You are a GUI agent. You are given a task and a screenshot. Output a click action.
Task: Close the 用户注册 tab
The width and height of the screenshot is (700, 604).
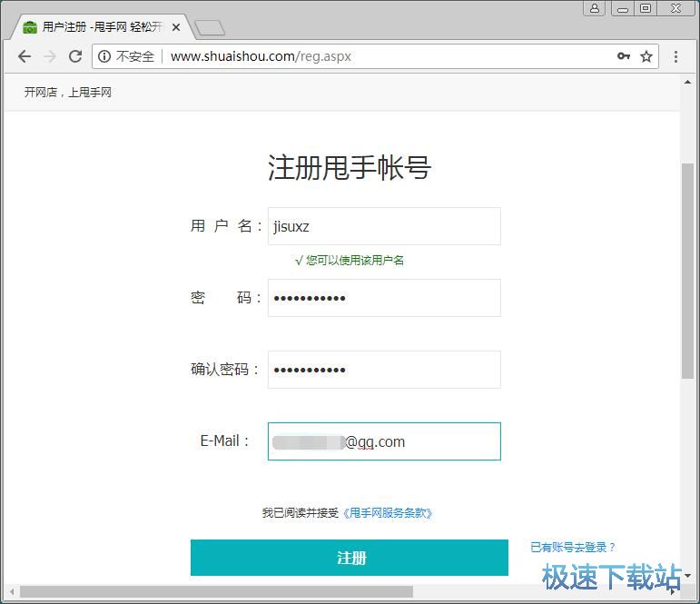(x=176, y=27)
